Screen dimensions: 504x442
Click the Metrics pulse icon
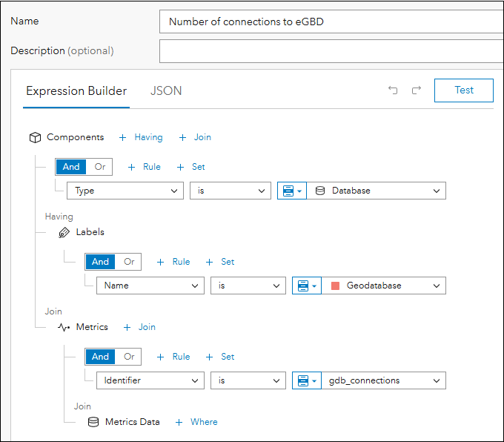(64, 327)
